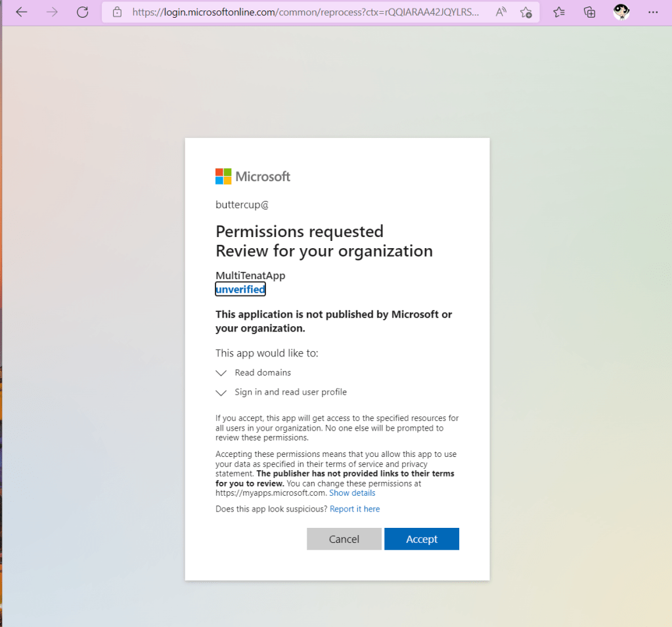Refresh the current page
This screenshot has width=672, height=627.
coord(82,12)
